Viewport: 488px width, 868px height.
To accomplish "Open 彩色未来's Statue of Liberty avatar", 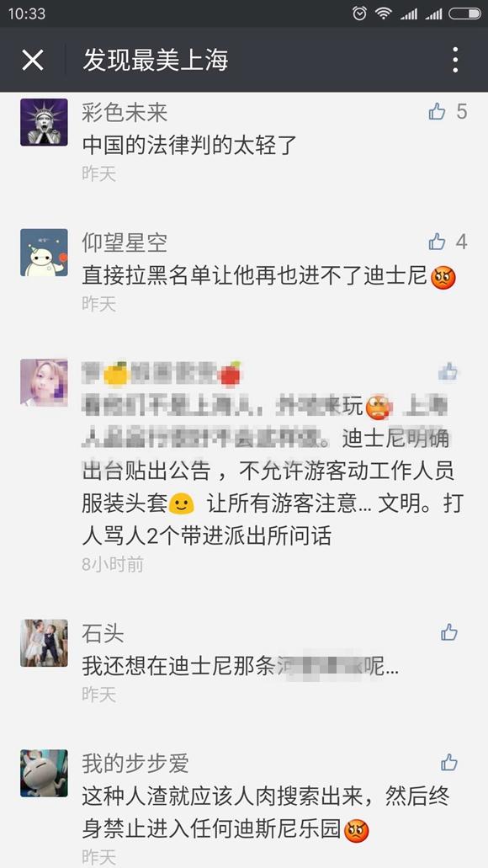I will point(45,122).
